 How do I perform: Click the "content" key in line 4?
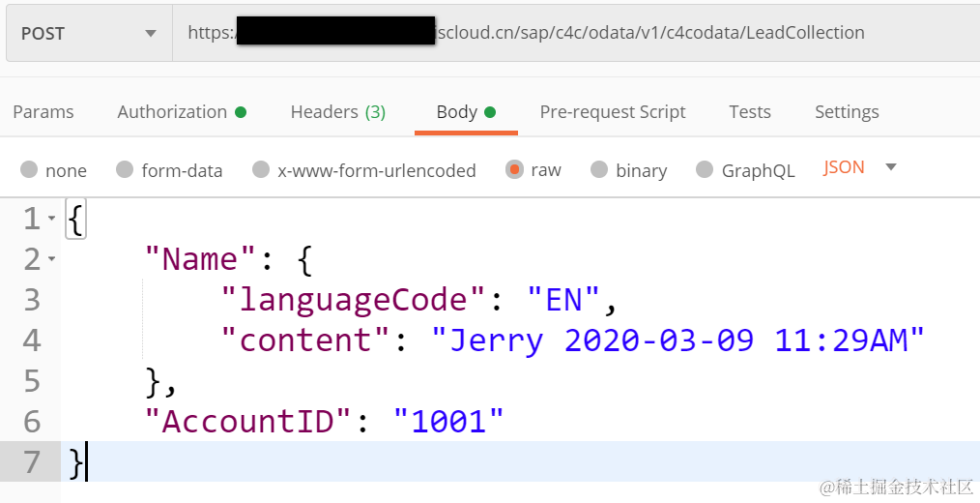305,340
